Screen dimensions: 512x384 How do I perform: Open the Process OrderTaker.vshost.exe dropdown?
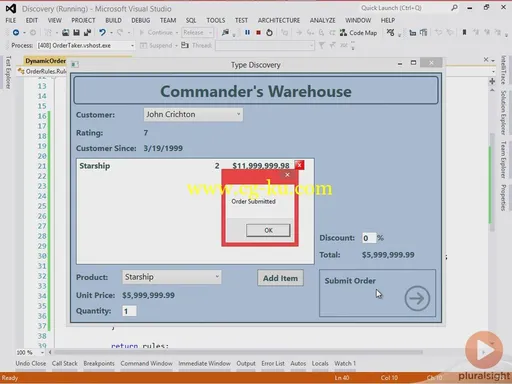86,45
